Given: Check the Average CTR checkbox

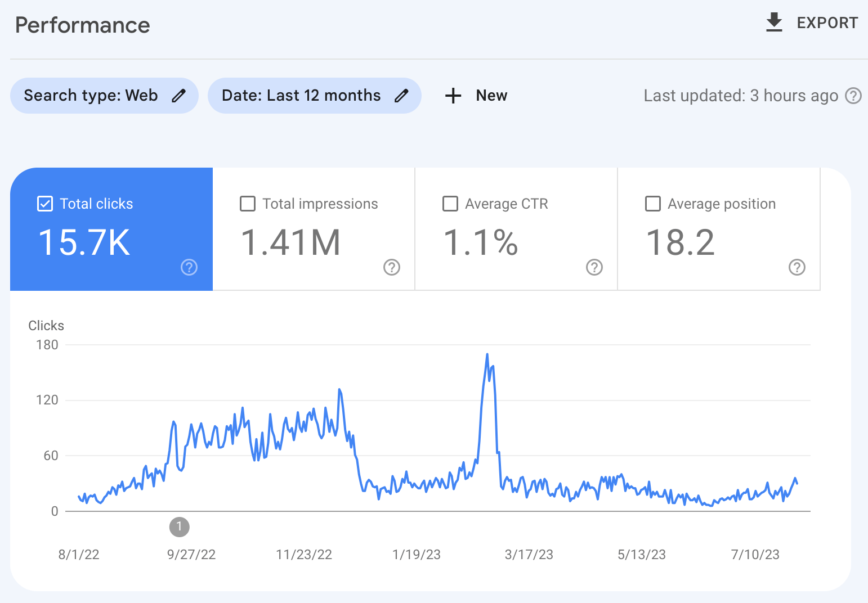Looking at the screenshot, I should 450,204.
